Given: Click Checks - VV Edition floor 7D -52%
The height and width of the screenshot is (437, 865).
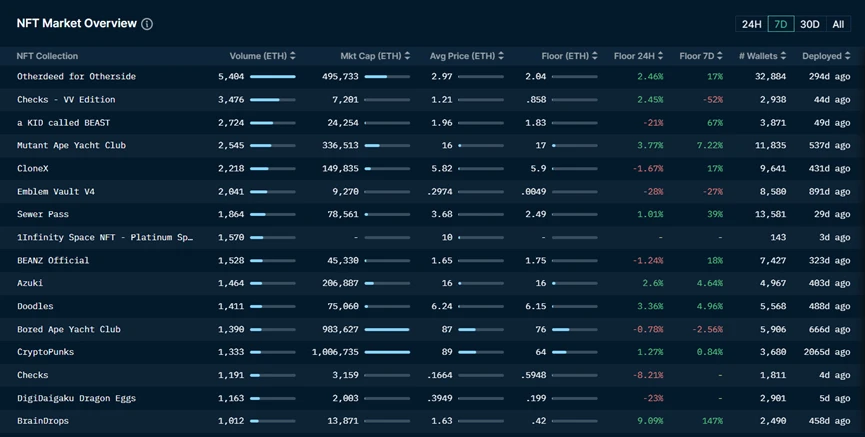Looking at the screenshot, I should pos(713,100).
